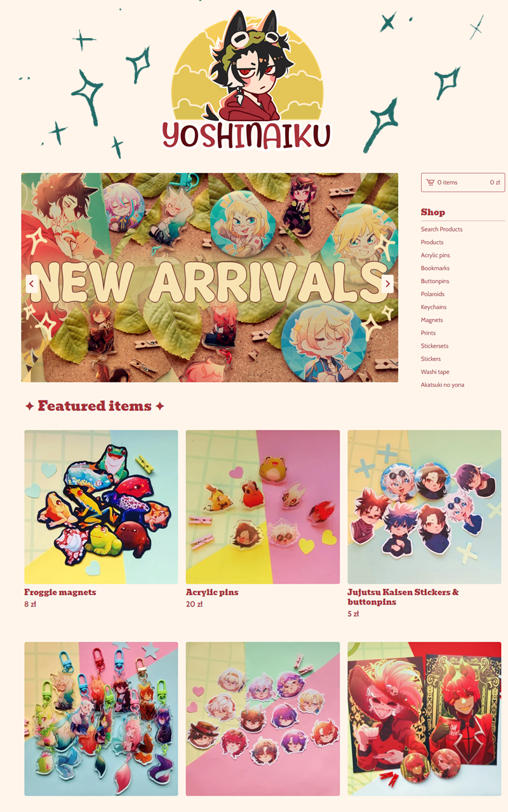Click the Akatsuki no yona link

tap(442, 385)
